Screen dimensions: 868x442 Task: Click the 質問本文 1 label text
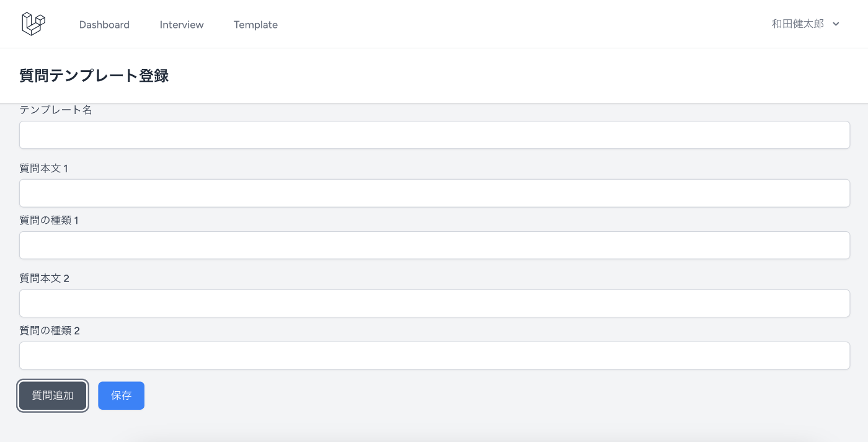pos(44,168)
